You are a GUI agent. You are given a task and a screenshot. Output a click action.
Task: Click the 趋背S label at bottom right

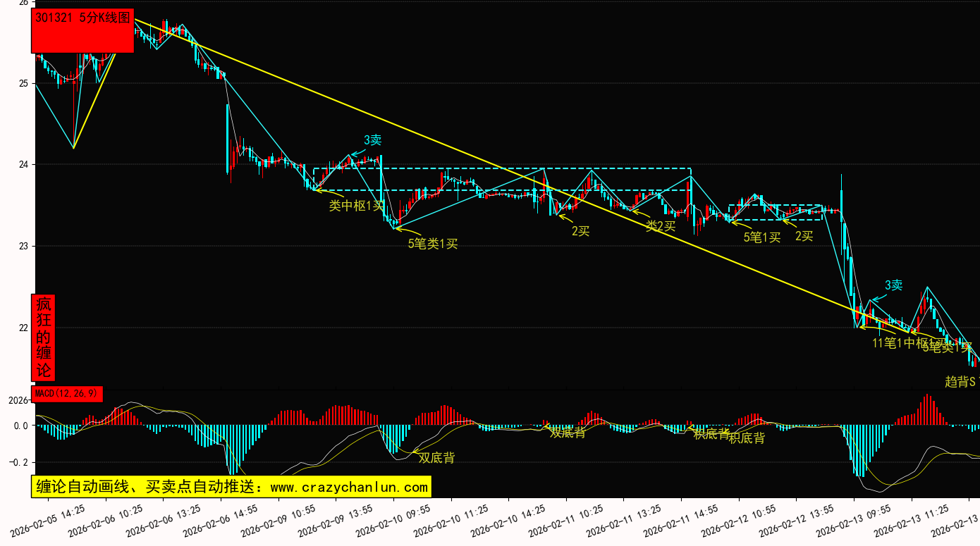click(960, 382)
